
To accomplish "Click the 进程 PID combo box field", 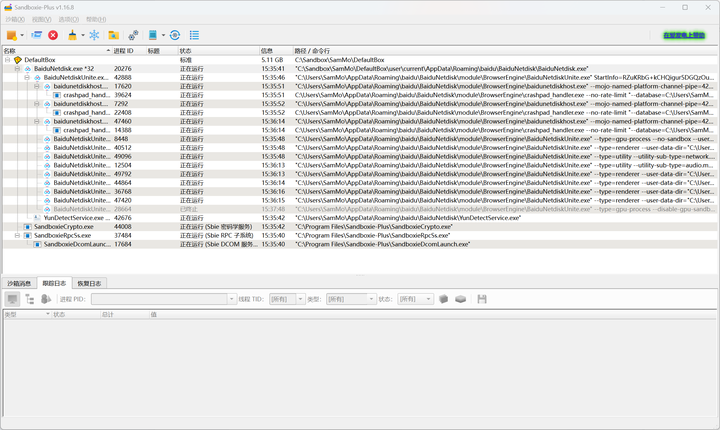I will coord(159,299).
